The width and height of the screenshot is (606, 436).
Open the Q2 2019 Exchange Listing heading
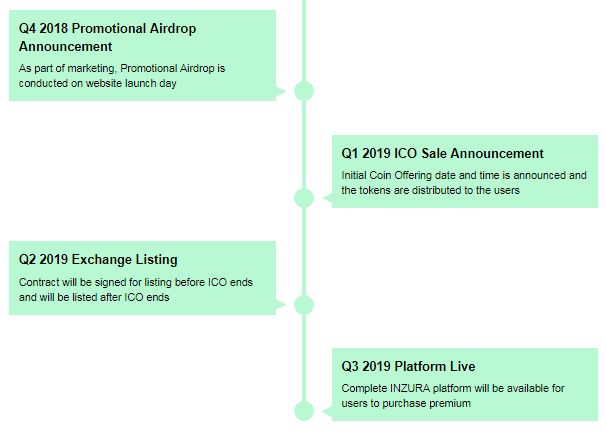[98, 260]
